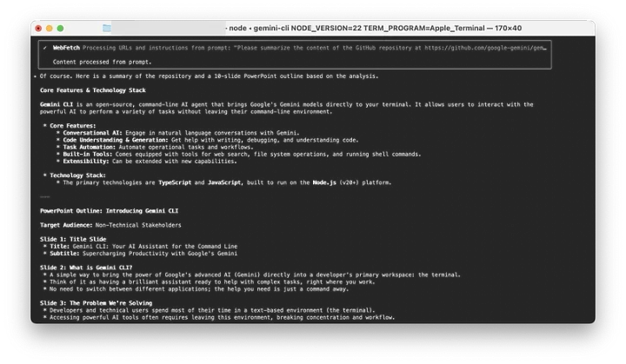Click 'PowerPoint Outline: Introducing Gemini CLI' heading
Image resolution: width=626 pixels, height=364 pixels.
[109, 211]
